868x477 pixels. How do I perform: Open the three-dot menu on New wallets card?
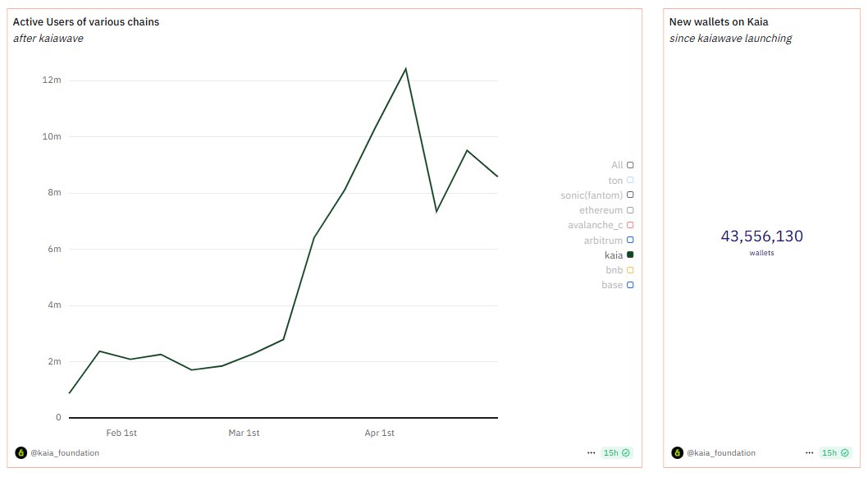point(809,452)
